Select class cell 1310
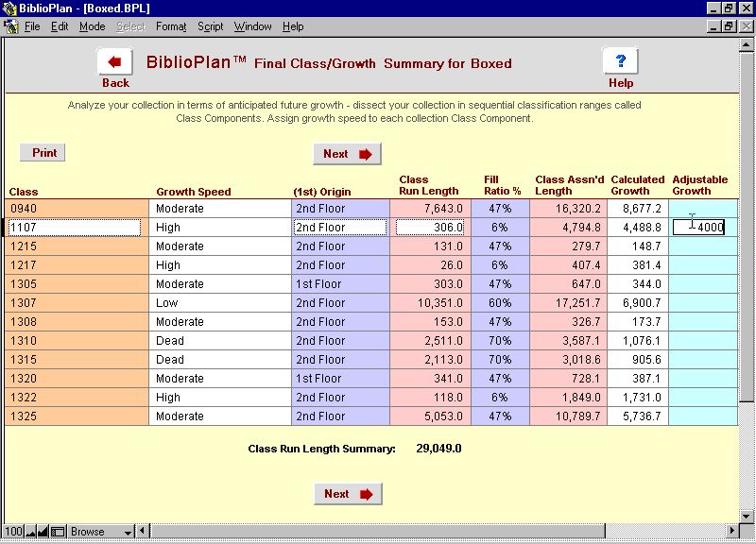Image resolution: width=756 pixels, height=544 pixels. (x=77, y=341)
